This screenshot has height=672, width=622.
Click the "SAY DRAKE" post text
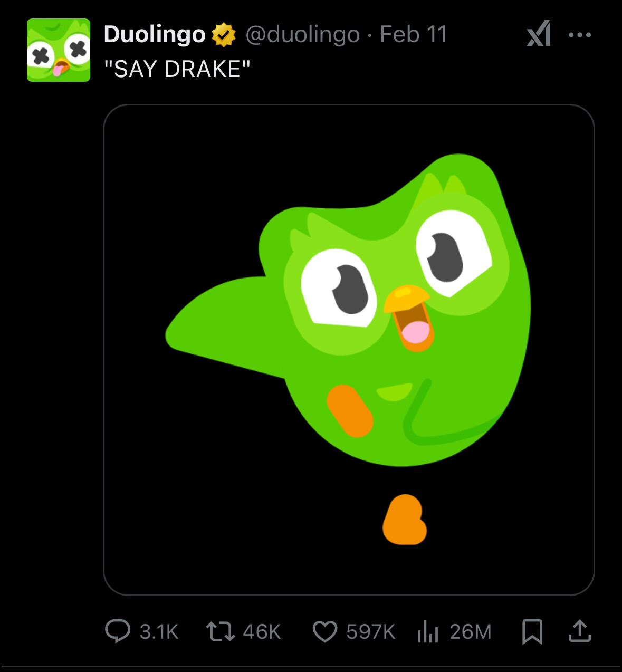tap(177, 69)
